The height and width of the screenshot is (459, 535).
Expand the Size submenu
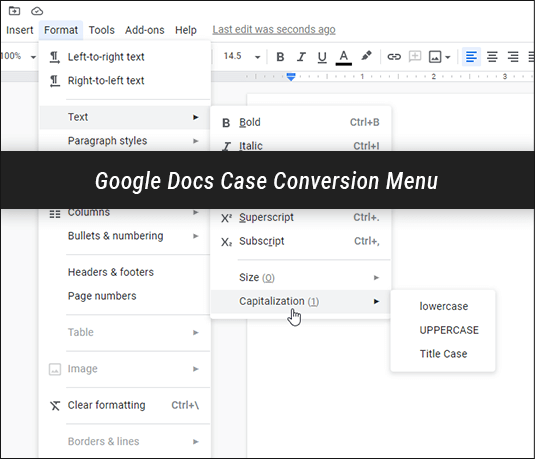(301, 277)
